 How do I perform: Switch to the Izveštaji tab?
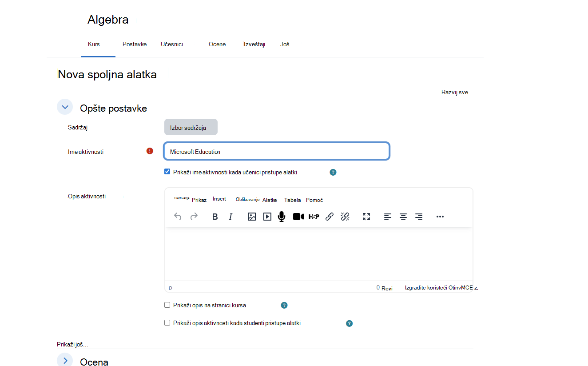254,44
